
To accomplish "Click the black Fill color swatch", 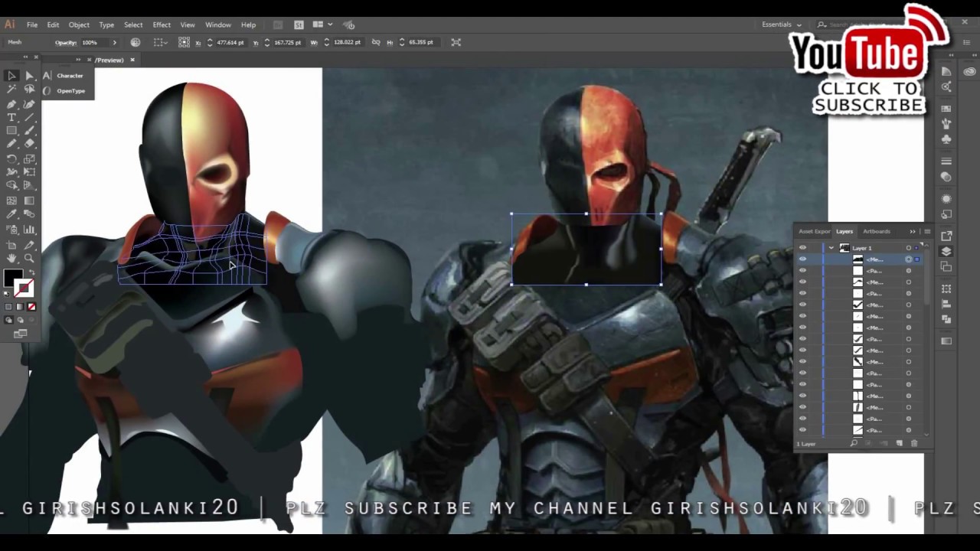I will tap(11, 277).
